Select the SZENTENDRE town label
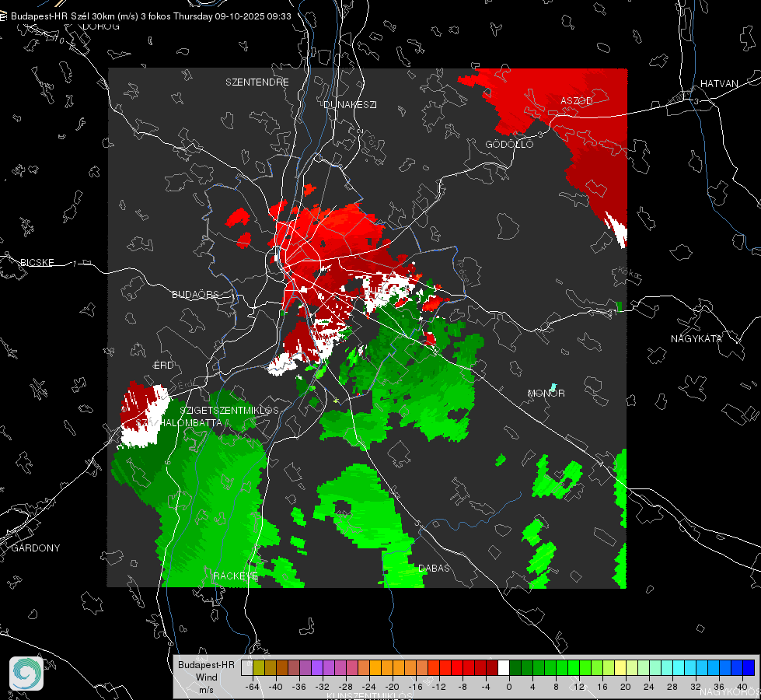Viewport: 761px width, 700px height. [257, 82]
